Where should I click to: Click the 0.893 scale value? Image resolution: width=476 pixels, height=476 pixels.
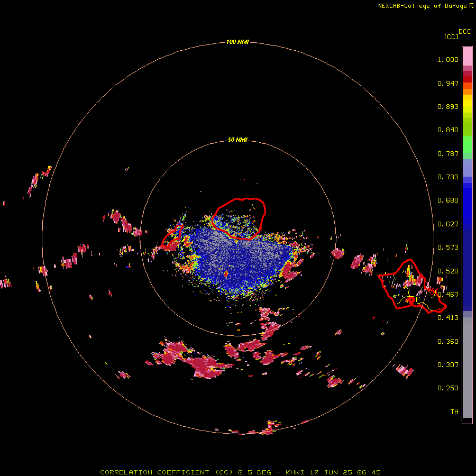(448, 106)
